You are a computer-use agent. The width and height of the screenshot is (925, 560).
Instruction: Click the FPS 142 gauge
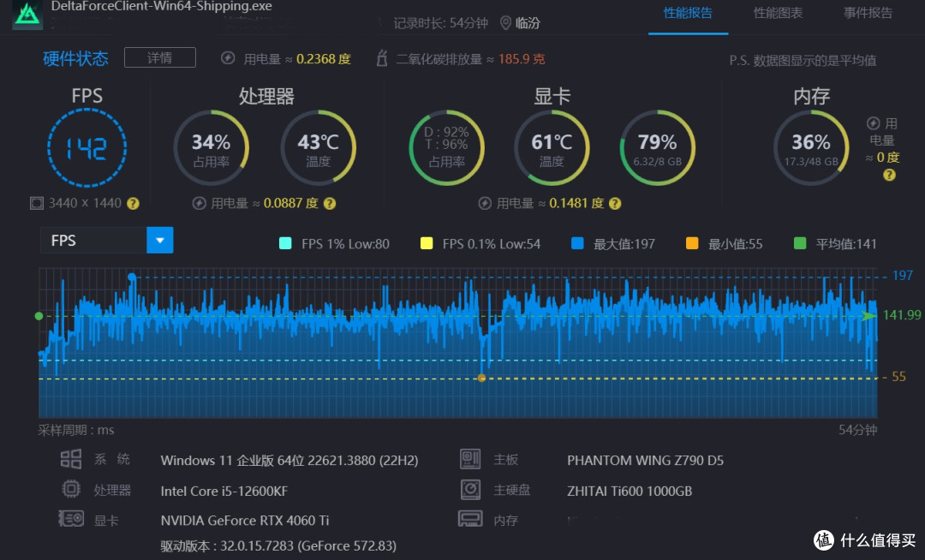[x=87, y=148]
